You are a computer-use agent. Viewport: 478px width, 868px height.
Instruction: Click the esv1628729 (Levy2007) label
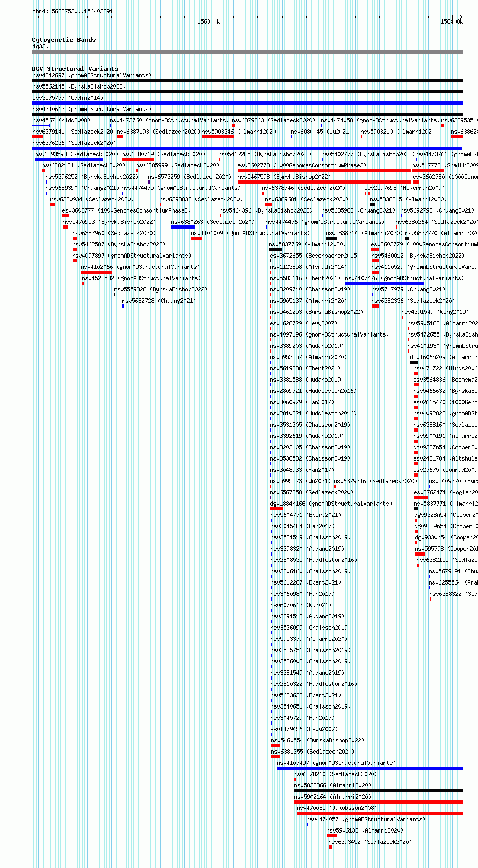click(x=304, y=323)
